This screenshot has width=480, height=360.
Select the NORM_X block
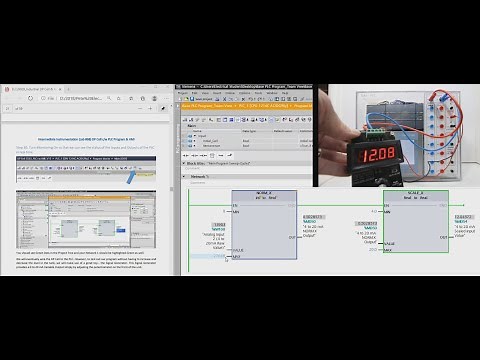pyautogui.click(x=264, y=225)
